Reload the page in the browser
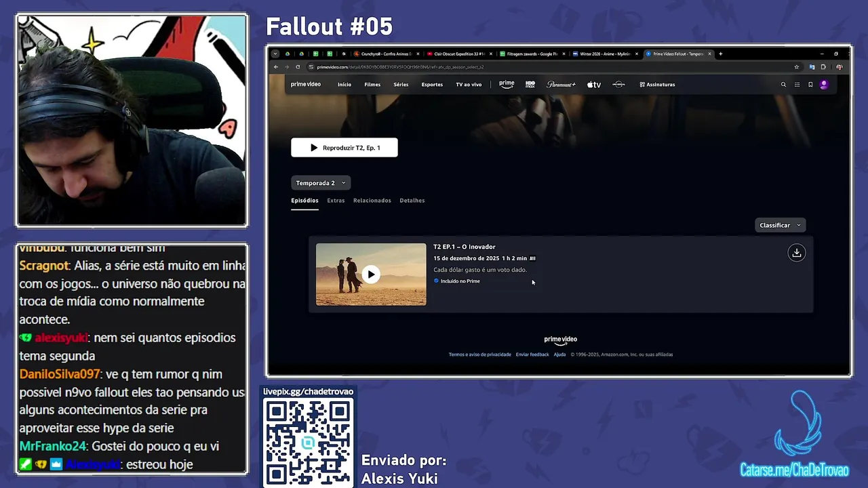The image size is (868, 488). [298, 67]
